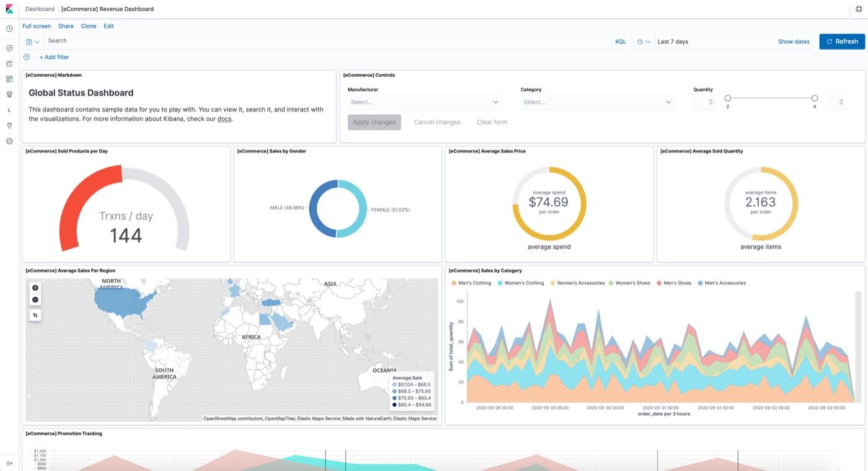Click the Search query input field
Screen dimensions: 868x471
coord(327,41)
